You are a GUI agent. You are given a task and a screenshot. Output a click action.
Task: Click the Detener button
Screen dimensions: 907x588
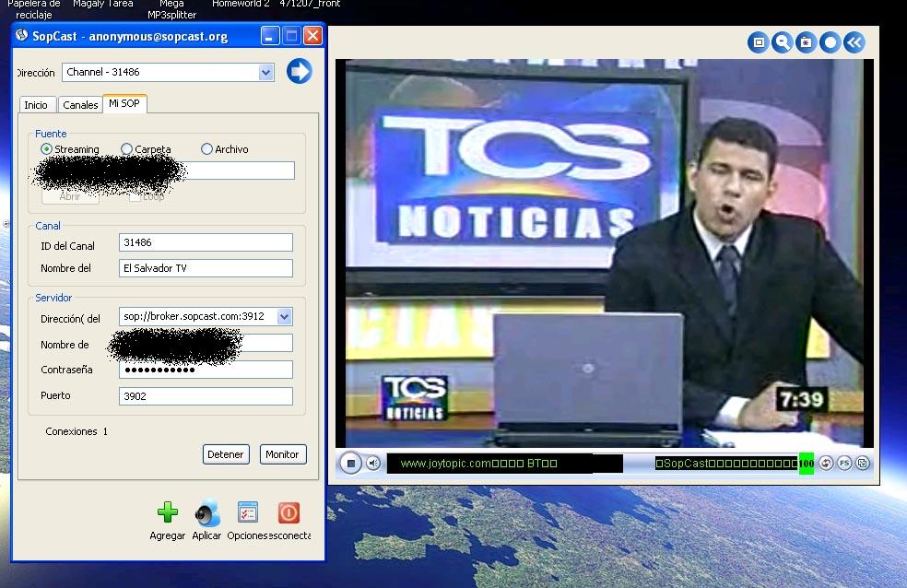[x=226, y=454]
